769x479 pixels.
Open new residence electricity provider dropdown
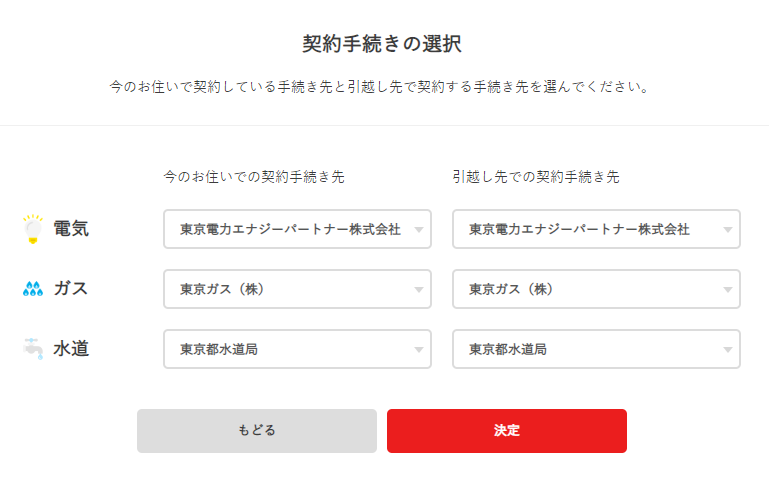(596, 229)
